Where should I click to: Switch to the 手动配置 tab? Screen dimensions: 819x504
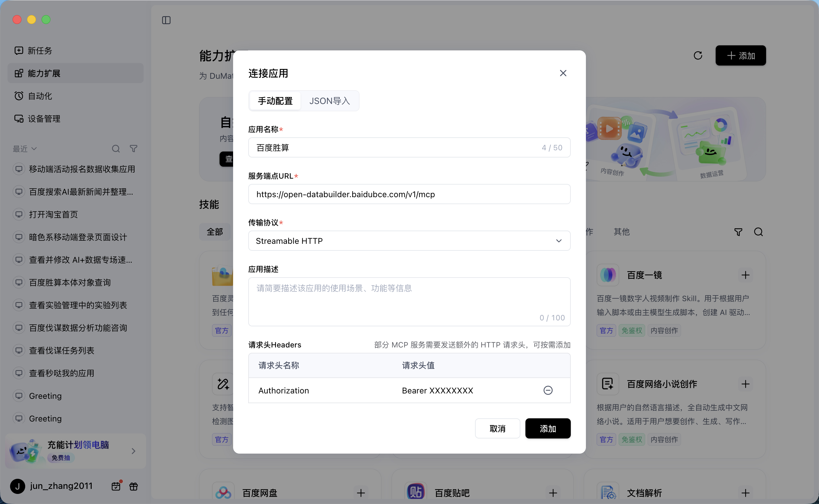(x=275, y=101)
